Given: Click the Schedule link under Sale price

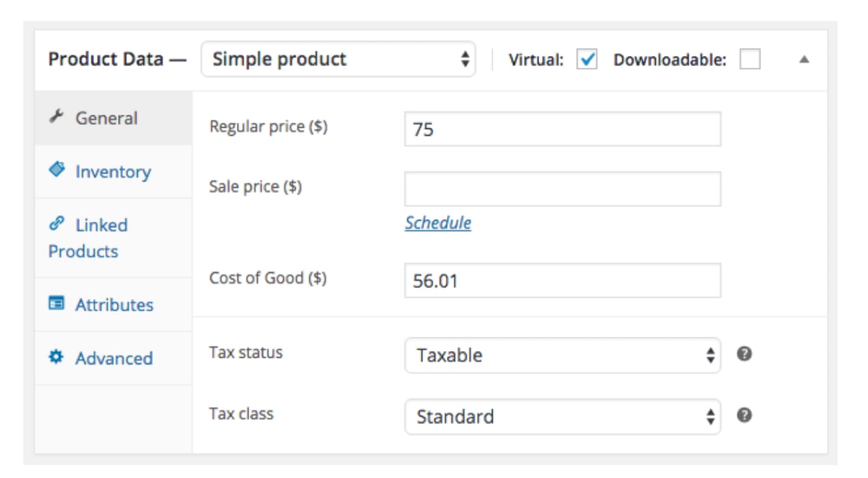Looking at the screenshot, I should coord(438,223).
